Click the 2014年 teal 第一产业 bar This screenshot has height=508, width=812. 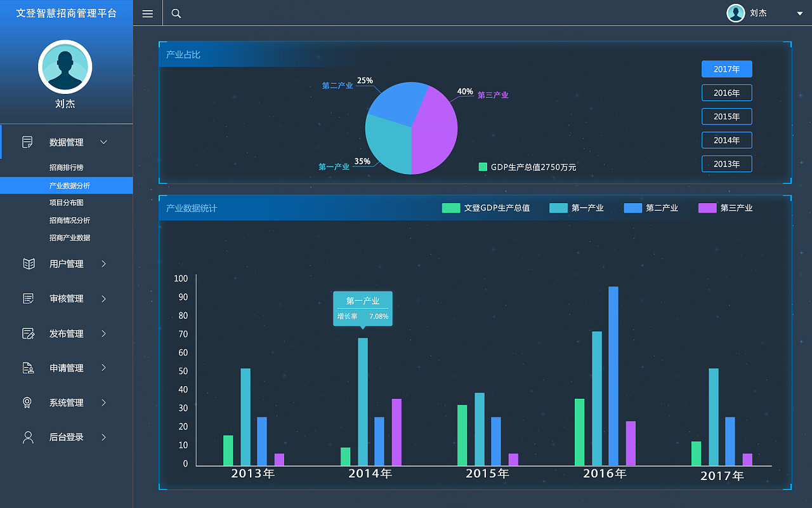pos(363,401)
